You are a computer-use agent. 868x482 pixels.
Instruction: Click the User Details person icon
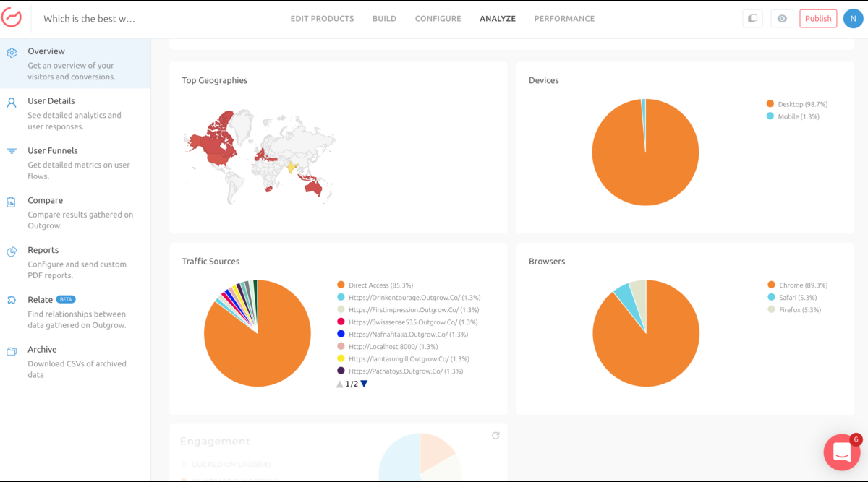(x=12, y=103)
